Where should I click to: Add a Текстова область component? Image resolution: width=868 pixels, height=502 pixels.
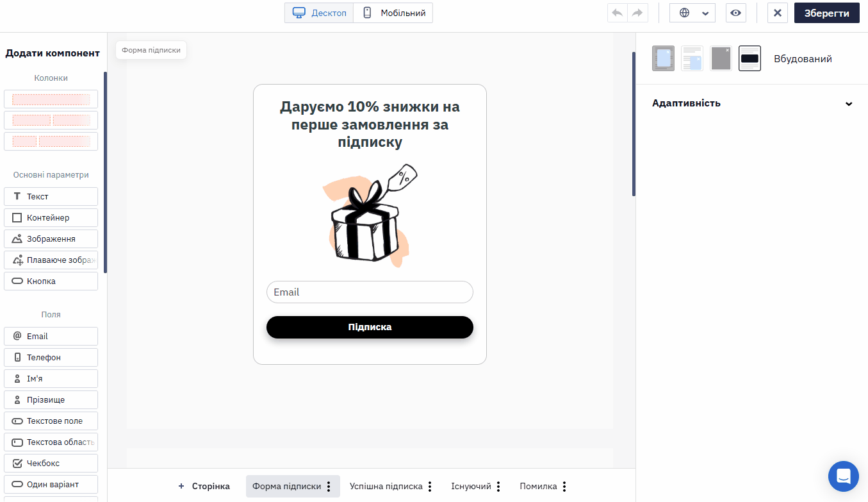[51, 442]
